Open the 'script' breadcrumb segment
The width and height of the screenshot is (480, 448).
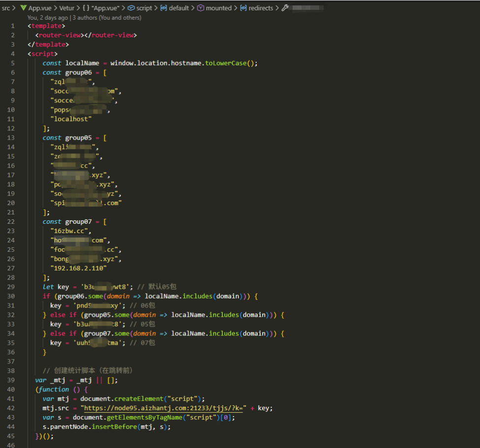point(144,8)
